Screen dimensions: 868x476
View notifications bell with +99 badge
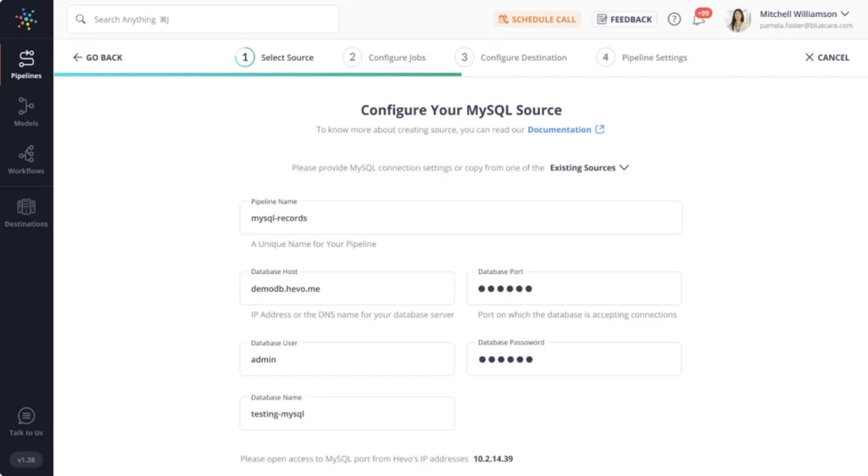(699, 20)
